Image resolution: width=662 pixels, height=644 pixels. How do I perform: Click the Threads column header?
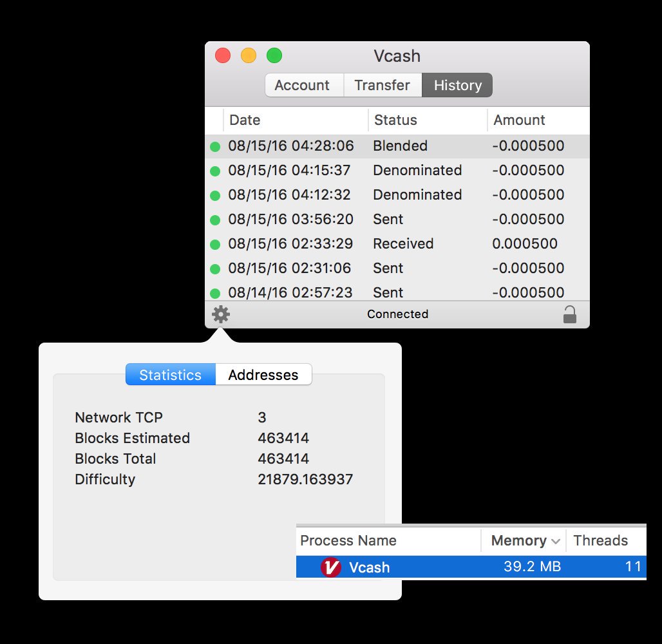click(606, 540)
